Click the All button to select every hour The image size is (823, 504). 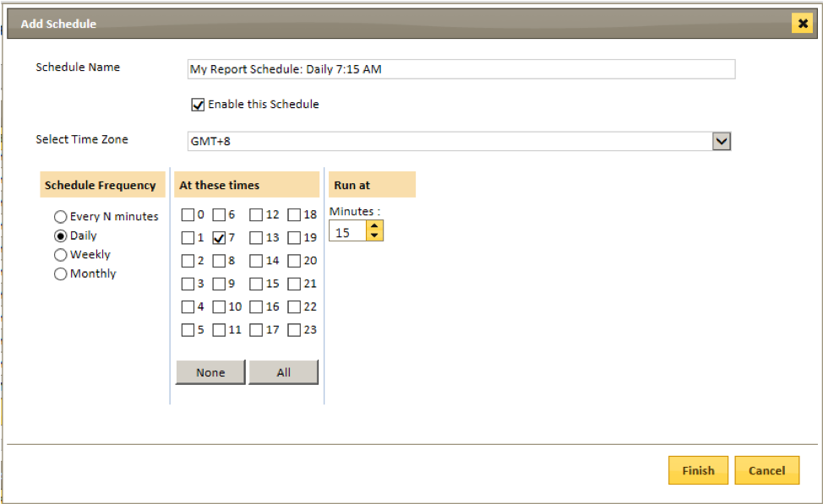283,372
